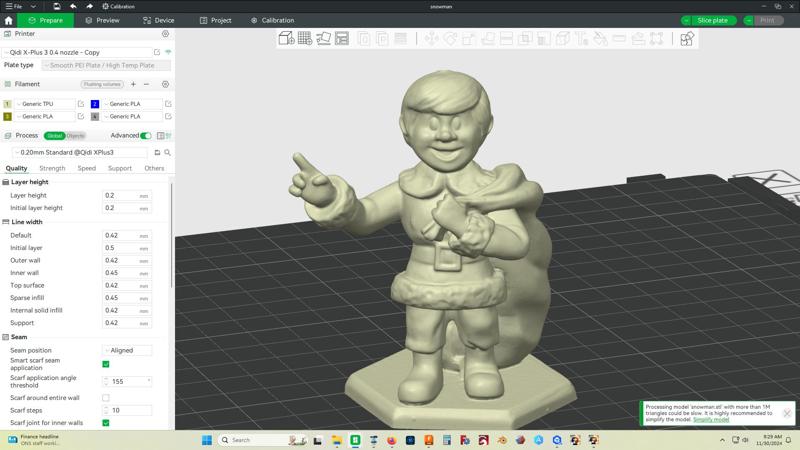Open filament 2 Generic PLA dropdown
800x450 pixels.
pyautogui.click(x=132, y=104)
